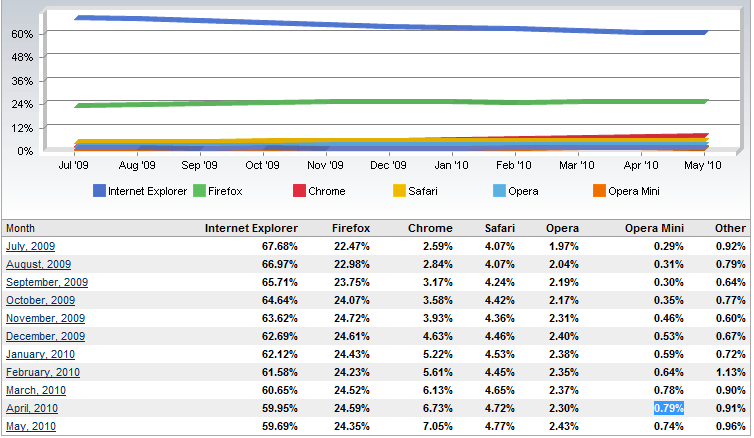Open the October, 2009 month link
754x438 pixels.
coord(40,300)
